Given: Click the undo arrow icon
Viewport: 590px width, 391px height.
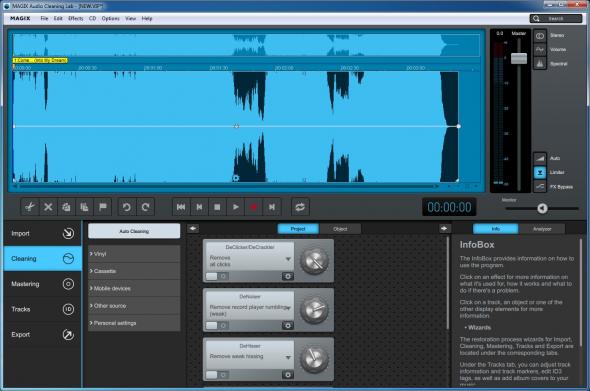Looking at the screenshot, I should [x=127, y=207].
